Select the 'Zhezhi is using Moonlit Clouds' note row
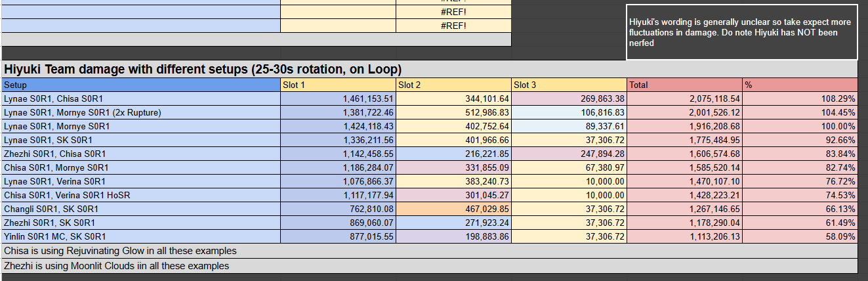The height and width of the screenshot is (281, 868). click(x=430, y=266)
